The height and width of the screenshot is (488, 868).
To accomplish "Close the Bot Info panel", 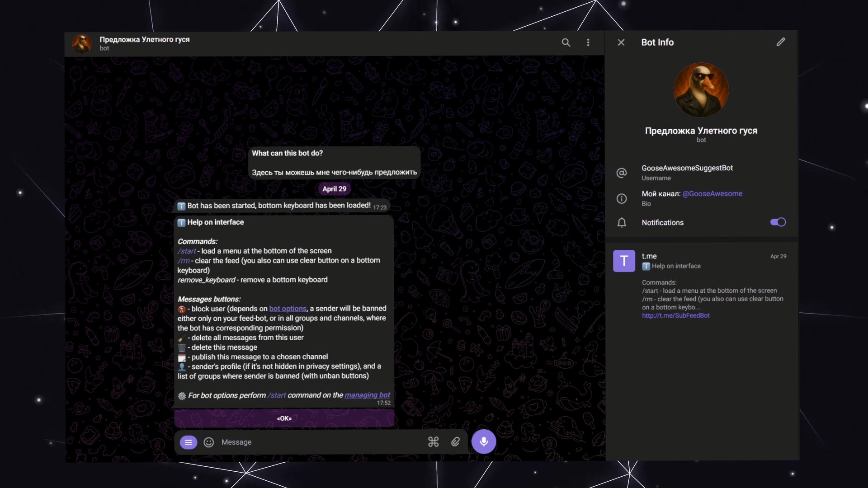I will coord(621,42).
